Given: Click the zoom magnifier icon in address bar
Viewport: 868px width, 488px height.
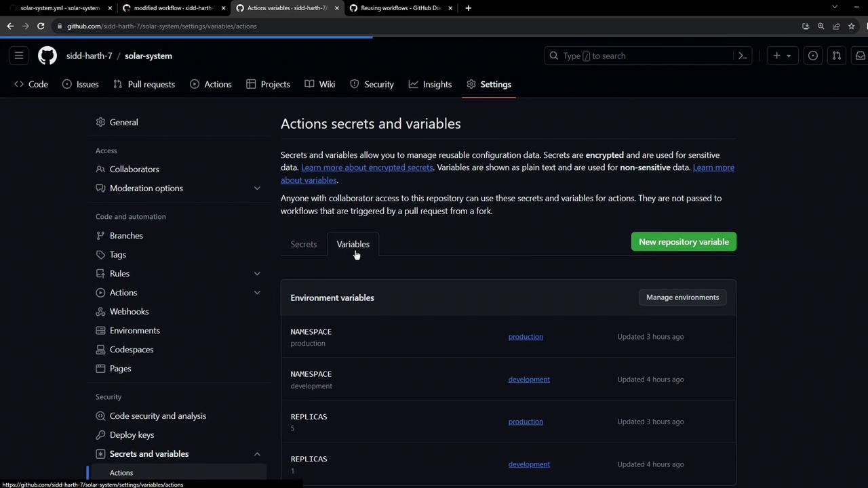Looking at the screenshot, I should [821, 26].
